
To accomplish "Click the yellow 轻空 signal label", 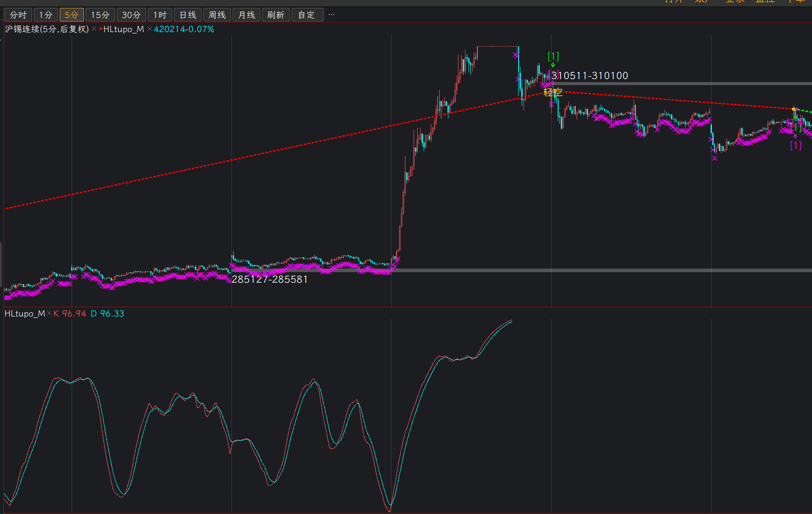I will [552, 92].
